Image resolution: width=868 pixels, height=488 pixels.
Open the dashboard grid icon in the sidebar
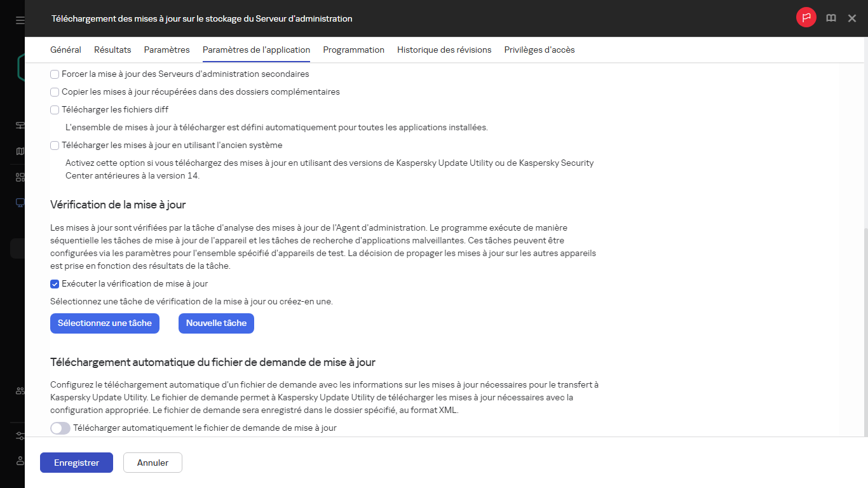click(19, 177)
